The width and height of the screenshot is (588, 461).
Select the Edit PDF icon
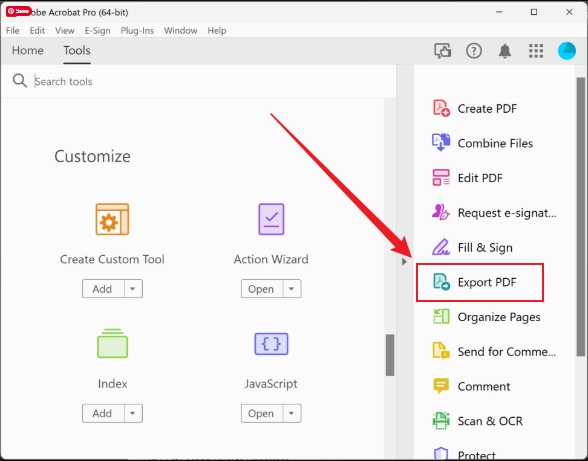(441, 178)
